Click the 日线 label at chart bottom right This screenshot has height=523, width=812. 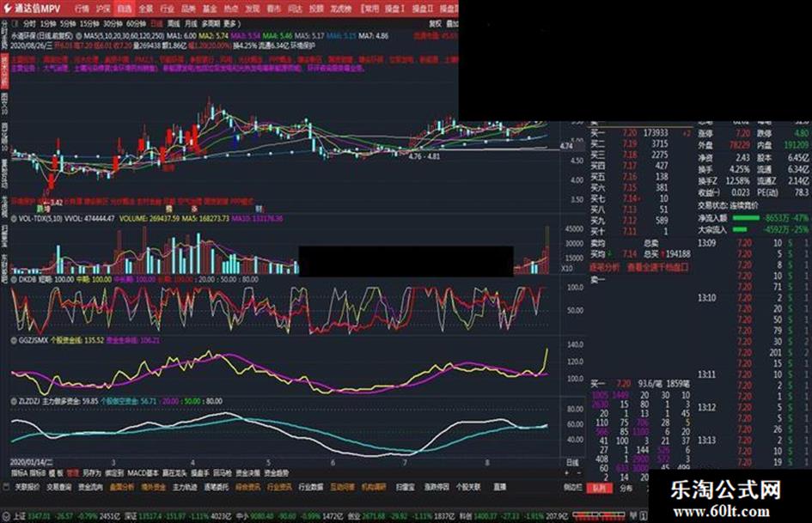tap(571, 463)
